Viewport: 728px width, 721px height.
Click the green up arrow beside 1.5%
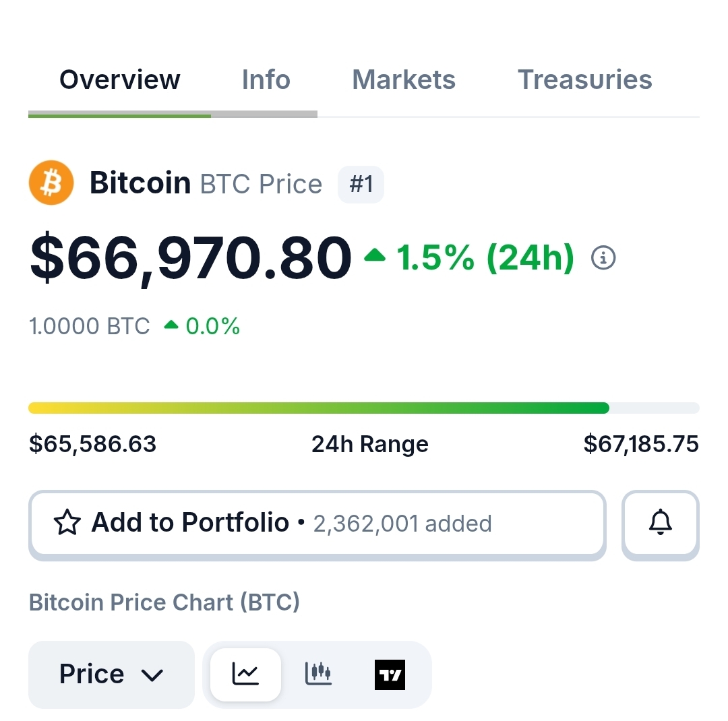[375, 255]
